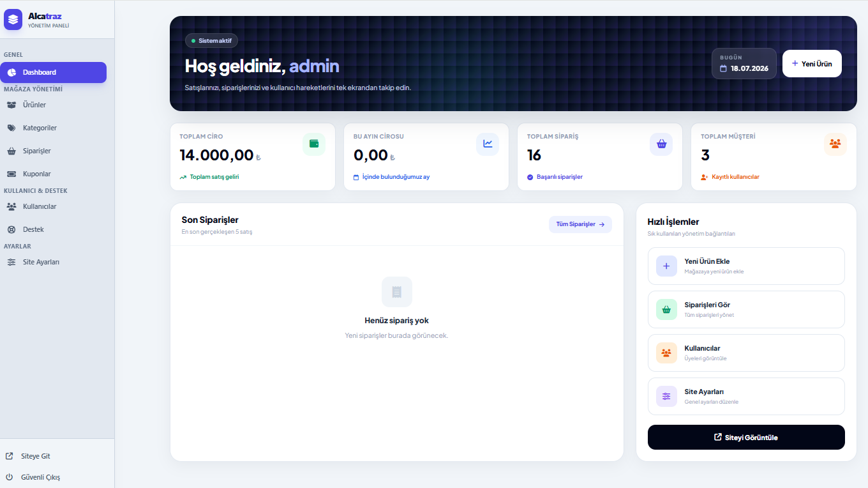The height and width of the screenshot is (488, 868).
Task: Click the calendar icon beside 18.07.2026
Action: (724, 68)
